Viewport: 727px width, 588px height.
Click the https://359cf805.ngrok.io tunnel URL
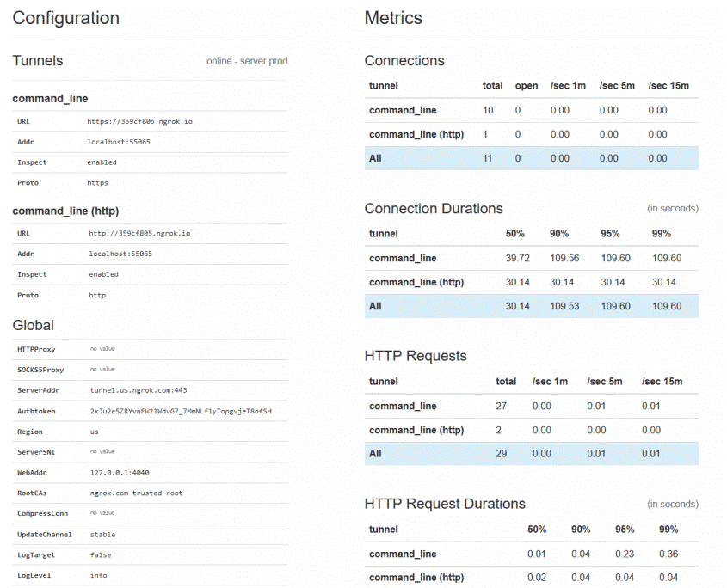tap(140, 121)
